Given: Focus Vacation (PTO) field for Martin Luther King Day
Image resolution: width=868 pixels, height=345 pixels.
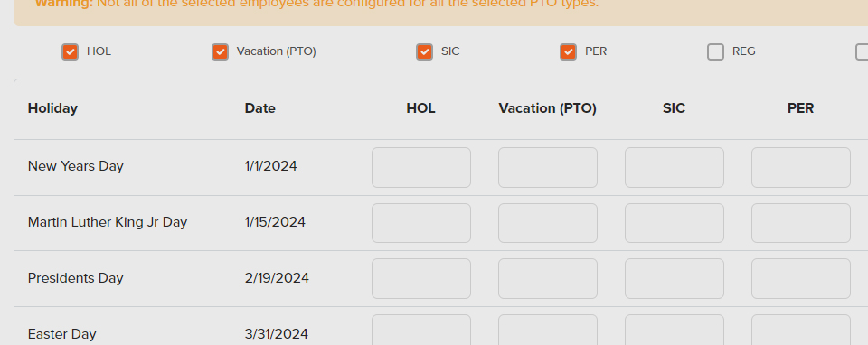Looking at the screenshot, I should [x=548, y=223].
